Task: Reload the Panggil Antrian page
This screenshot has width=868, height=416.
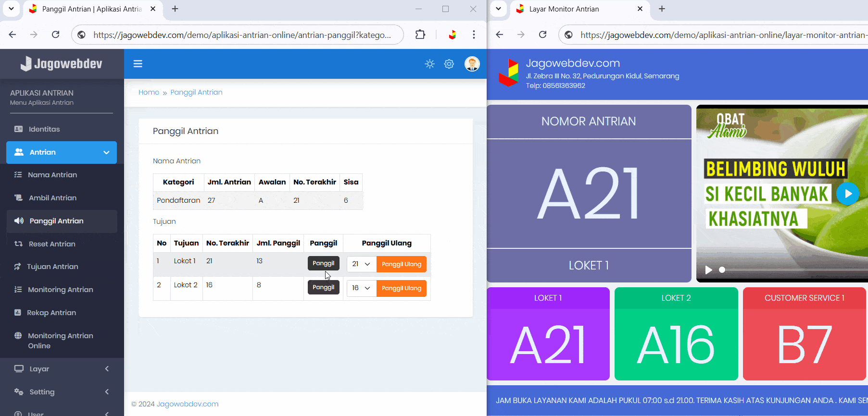Action: [x=56, y=35]
